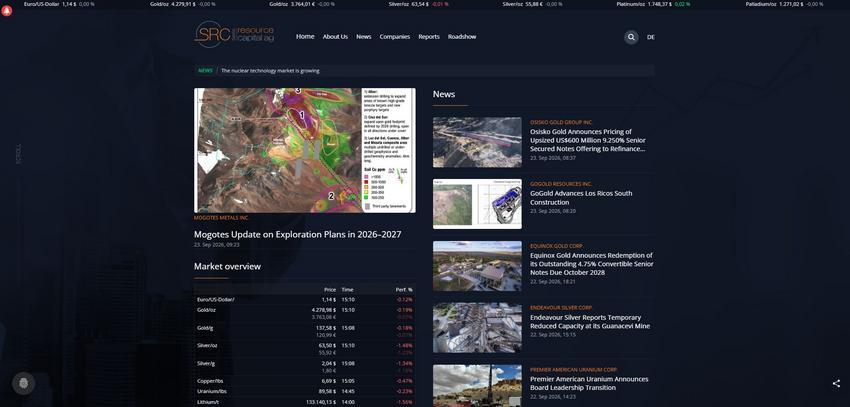Image resolution: width=850 pixels, height=407 pixels.
Task: Click the News section heading
Action: [444, 94]
